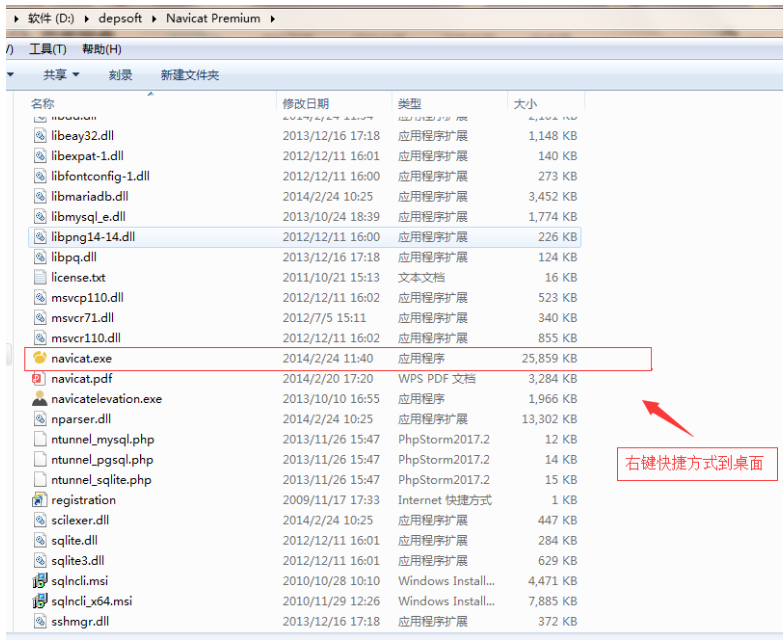Click the 2009/11/17 17:33 date cell
Image resolution: width=783 pixels, height=640 pixels.
coord(331,500)
